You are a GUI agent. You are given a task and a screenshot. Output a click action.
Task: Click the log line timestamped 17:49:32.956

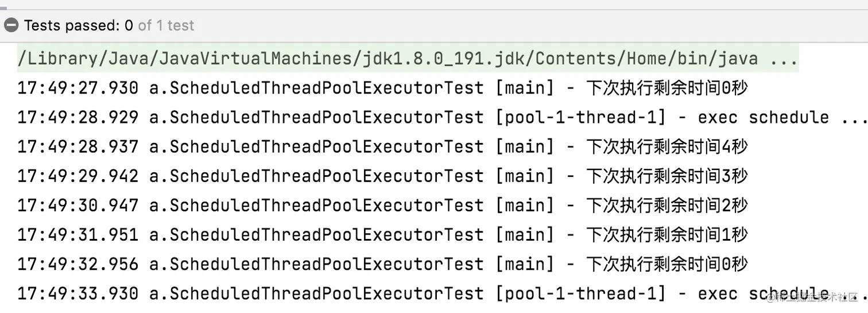[383, 264]
